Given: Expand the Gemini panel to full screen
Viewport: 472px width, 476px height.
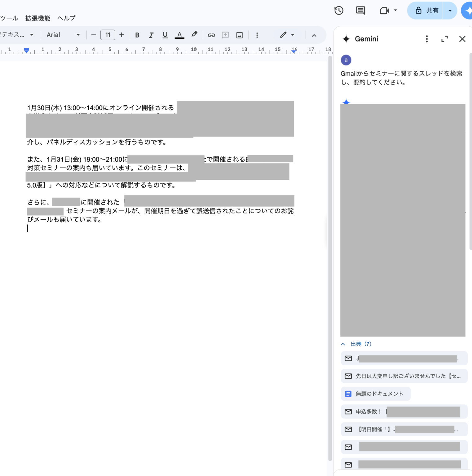Looking at the screenshot, I should coord(444,39).
